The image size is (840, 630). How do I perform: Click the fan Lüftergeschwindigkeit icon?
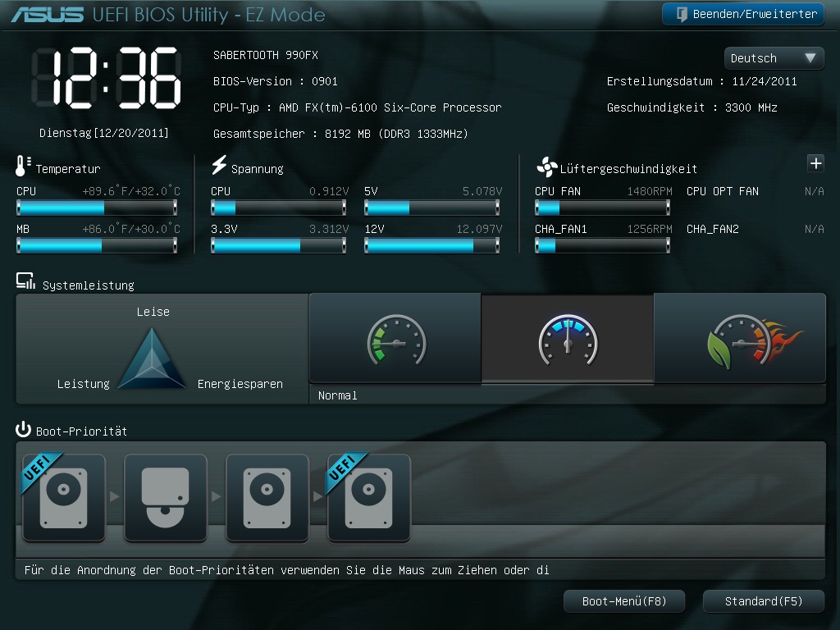546,167
